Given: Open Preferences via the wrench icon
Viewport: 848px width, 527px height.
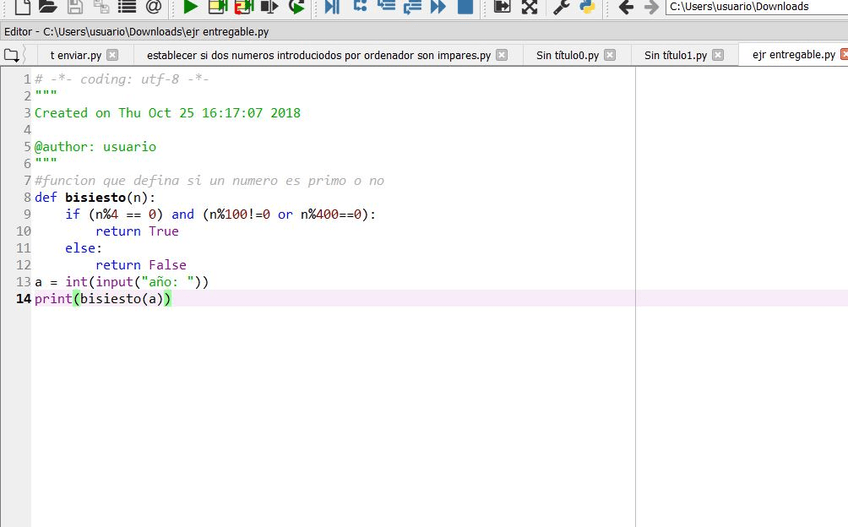Looking at the screenshot, I should pos(561,7).
